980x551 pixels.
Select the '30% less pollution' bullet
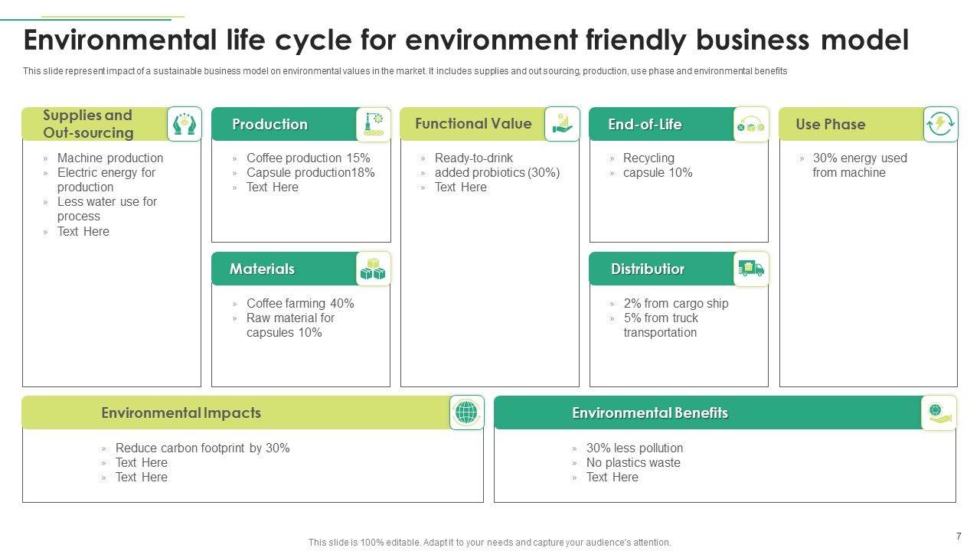(635, 448)
